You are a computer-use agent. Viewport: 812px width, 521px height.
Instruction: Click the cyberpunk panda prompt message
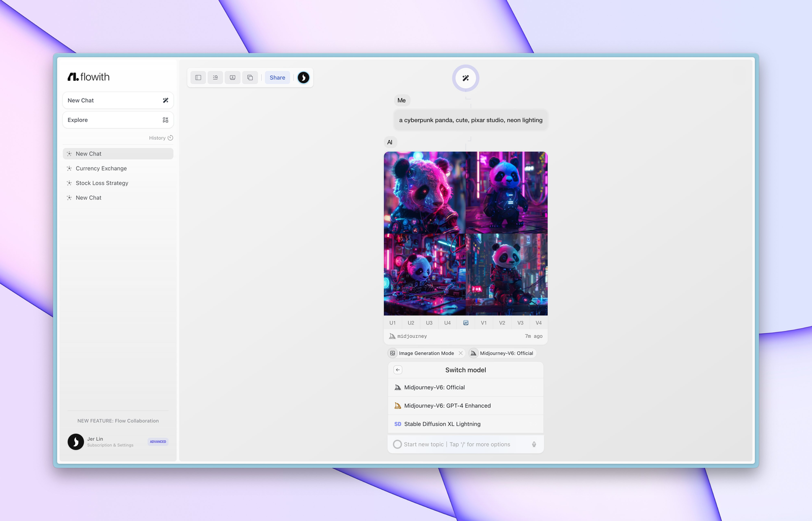[470, 120]
